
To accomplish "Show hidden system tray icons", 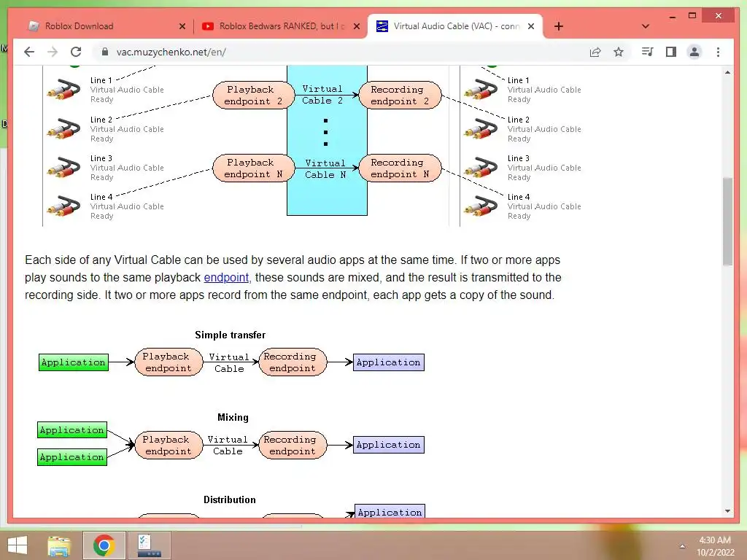I will 682,546.
